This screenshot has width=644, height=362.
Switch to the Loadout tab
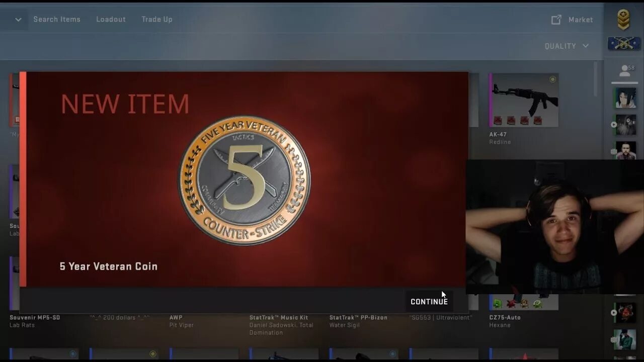click(x=111, y=19)
